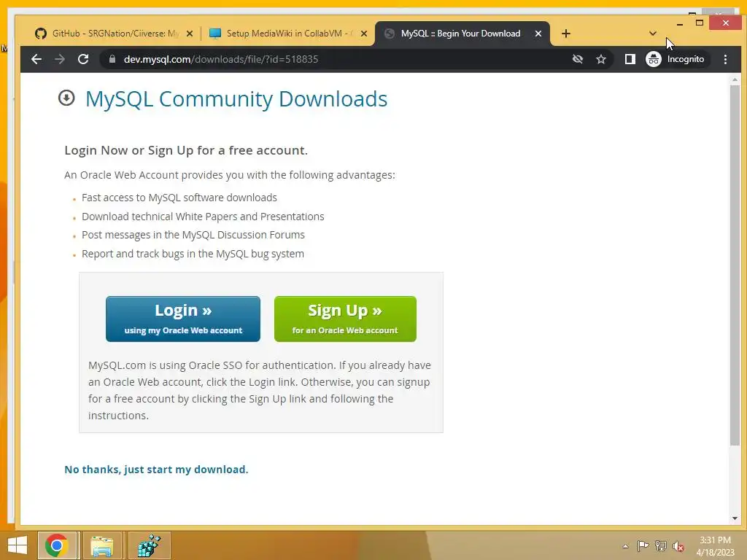Open the Incognito profile indicator
747x560 pixels.
coord(676,59)
